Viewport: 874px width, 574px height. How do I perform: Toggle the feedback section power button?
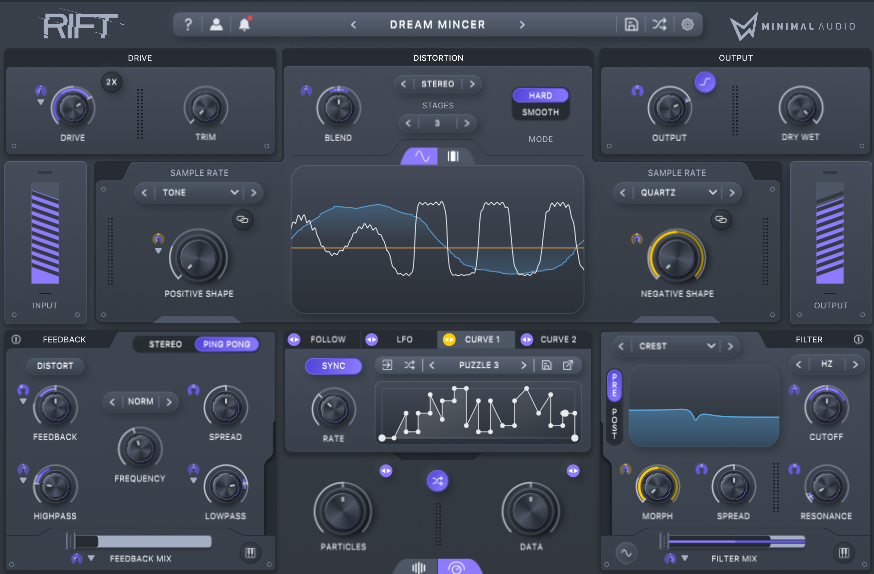tap(16, 339)
